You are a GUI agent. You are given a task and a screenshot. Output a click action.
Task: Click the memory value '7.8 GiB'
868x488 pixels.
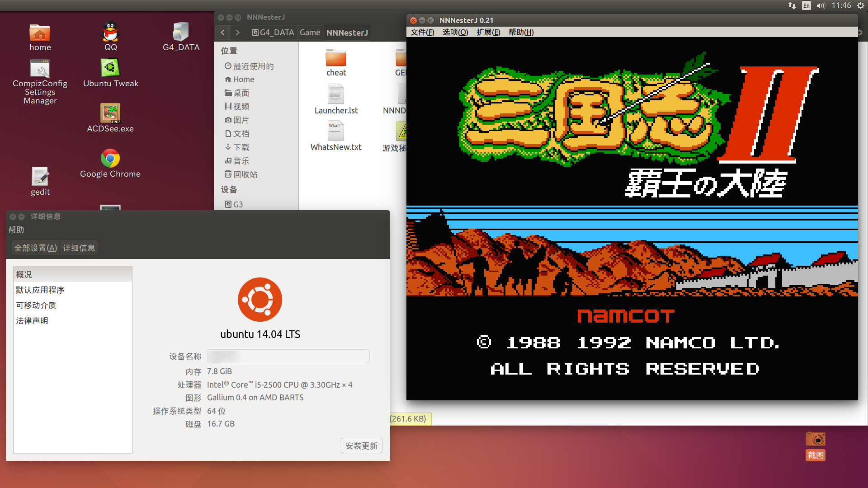click(x=219, y=371)
